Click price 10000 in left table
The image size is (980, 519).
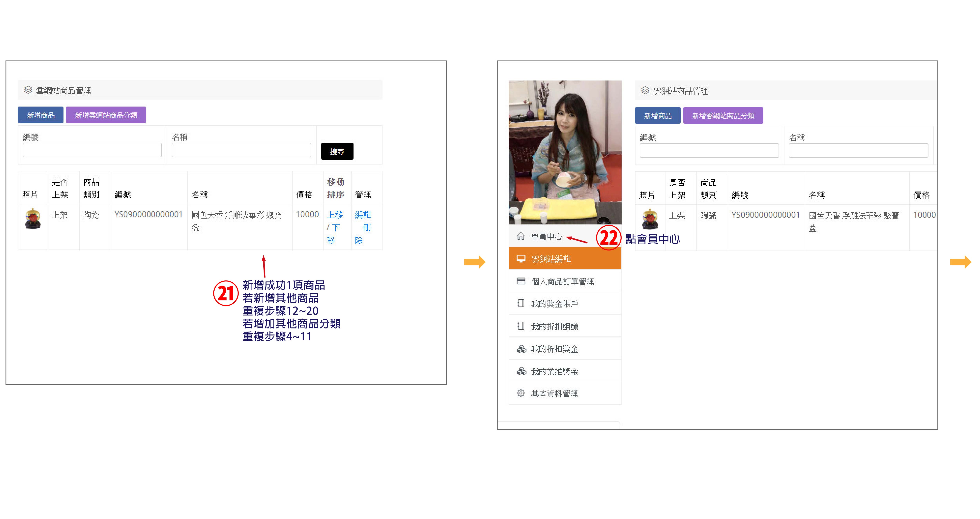[307, 214]
